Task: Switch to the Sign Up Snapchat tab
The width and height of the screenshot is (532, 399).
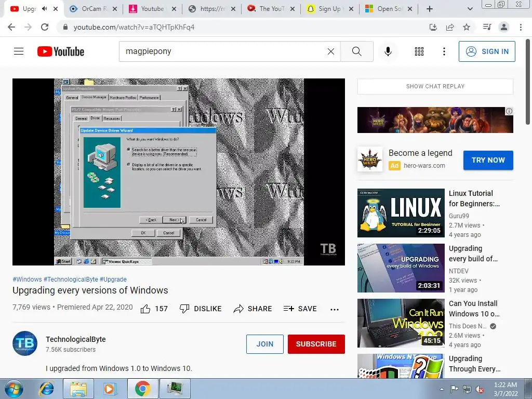Action: pos(329,9)
